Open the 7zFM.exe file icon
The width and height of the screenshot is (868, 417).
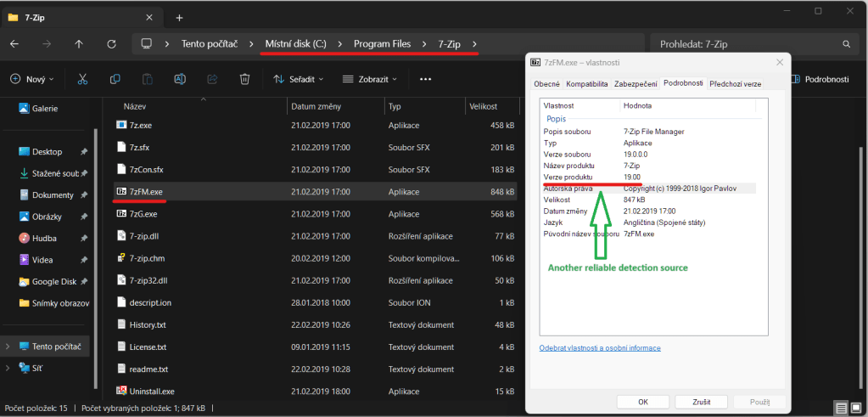(121, 192)
